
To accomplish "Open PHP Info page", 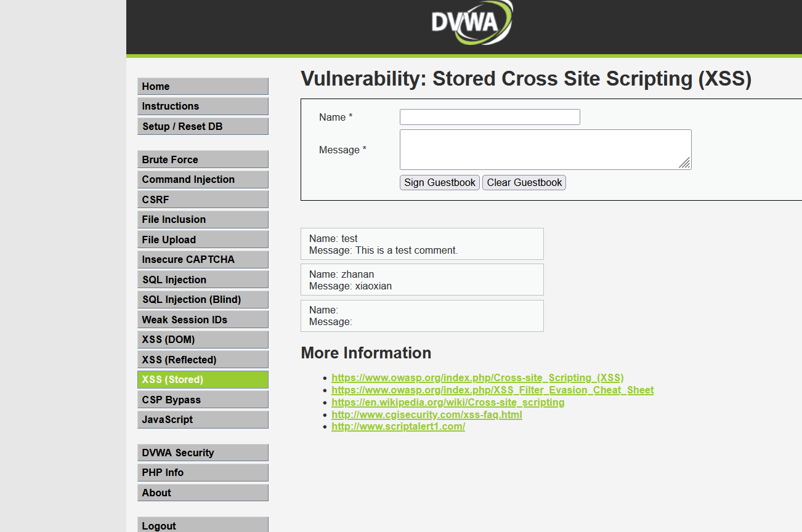I will (203, 472).
